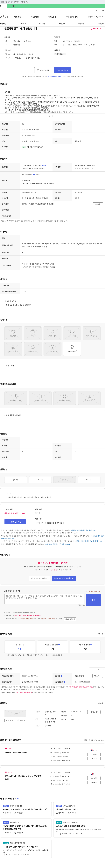
Task: Jump to the 근무조건 section tab
Action: 23,24
